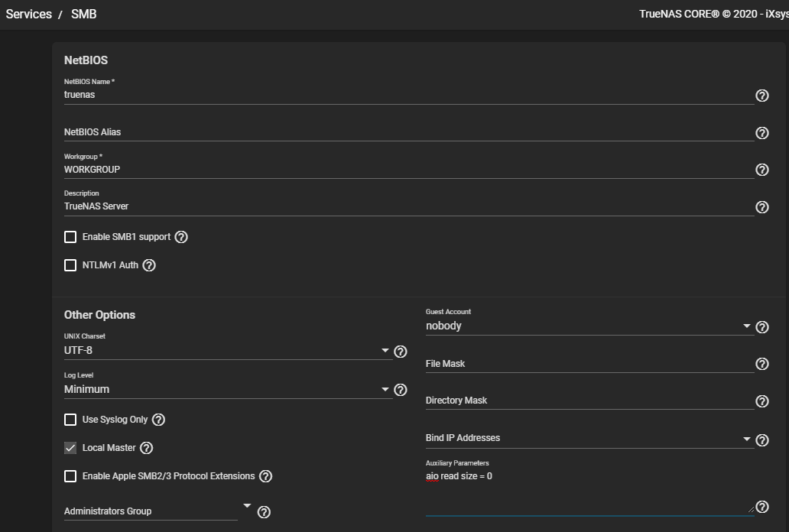Click the Workgroup input field

(408, 170)
